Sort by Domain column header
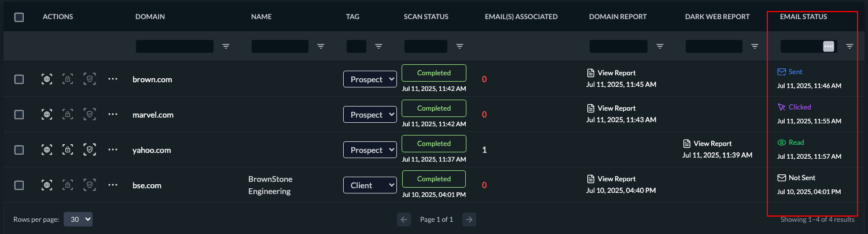The width and height of the screenshot is (868, 234). (150, 17)
